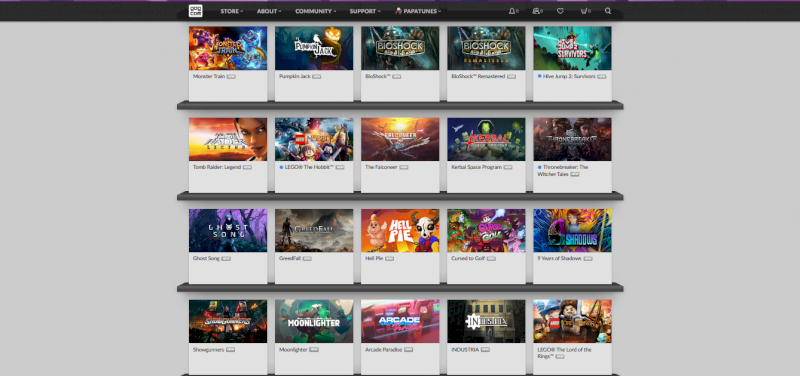Viewport: 800px width, 376px height.
Task: Select The Falconeer cover image
Action: point(400,139)
